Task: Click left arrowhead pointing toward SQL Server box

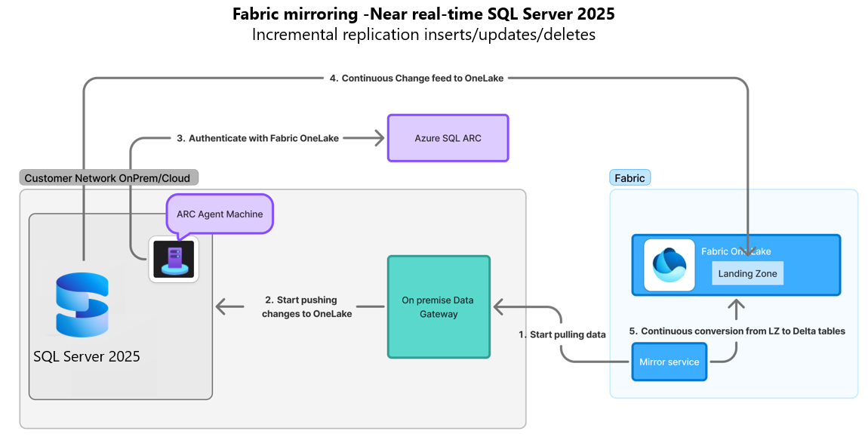Action: click(222, 306)
